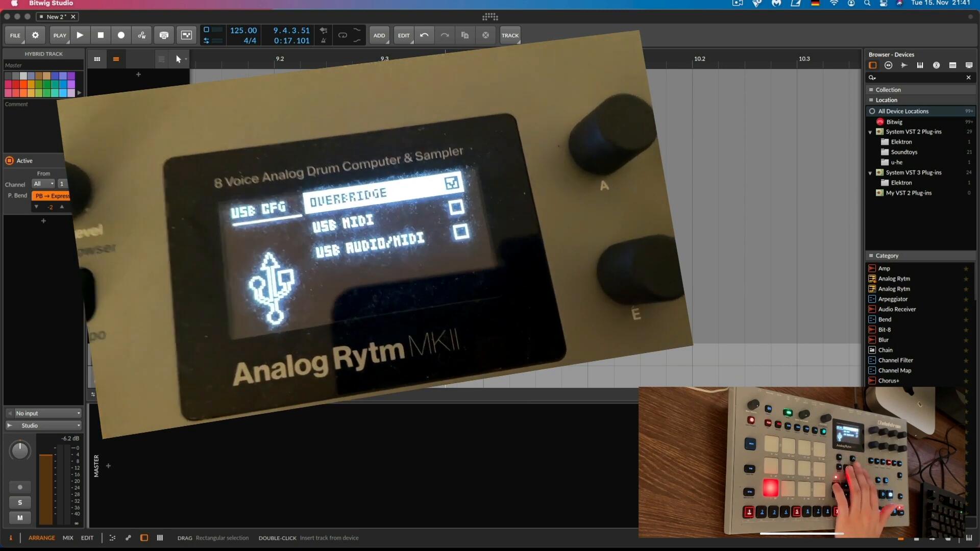Select the pointer tool icon
Viewport: 980px width, 551px height.
pyautogui.click(x=178, y=59)
